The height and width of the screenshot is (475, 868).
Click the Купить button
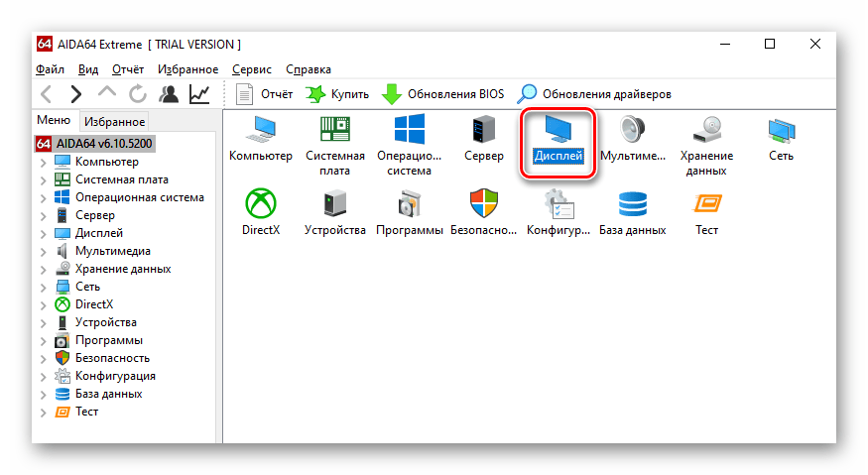click(x=337, y=94)
